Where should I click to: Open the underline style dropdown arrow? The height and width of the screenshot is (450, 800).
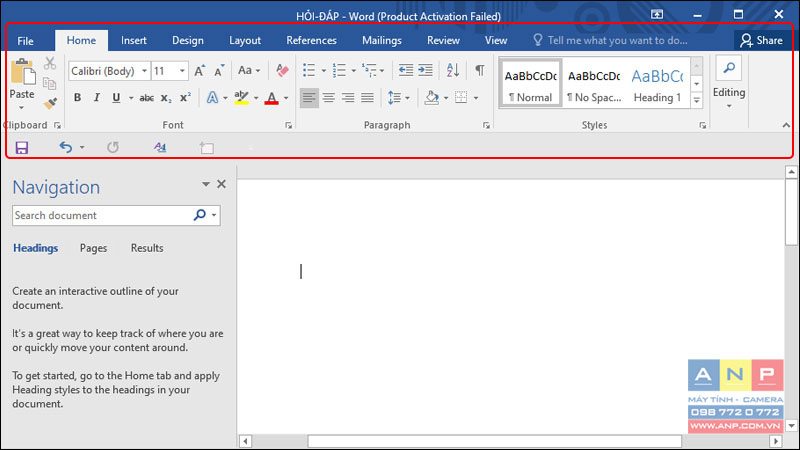131,98
